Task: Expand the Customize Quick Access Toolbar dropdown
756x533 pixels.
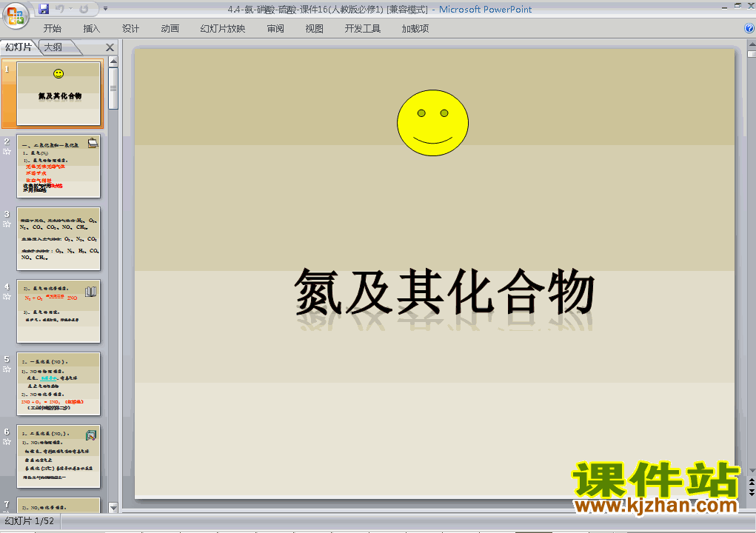Action: tap(106, 9)
